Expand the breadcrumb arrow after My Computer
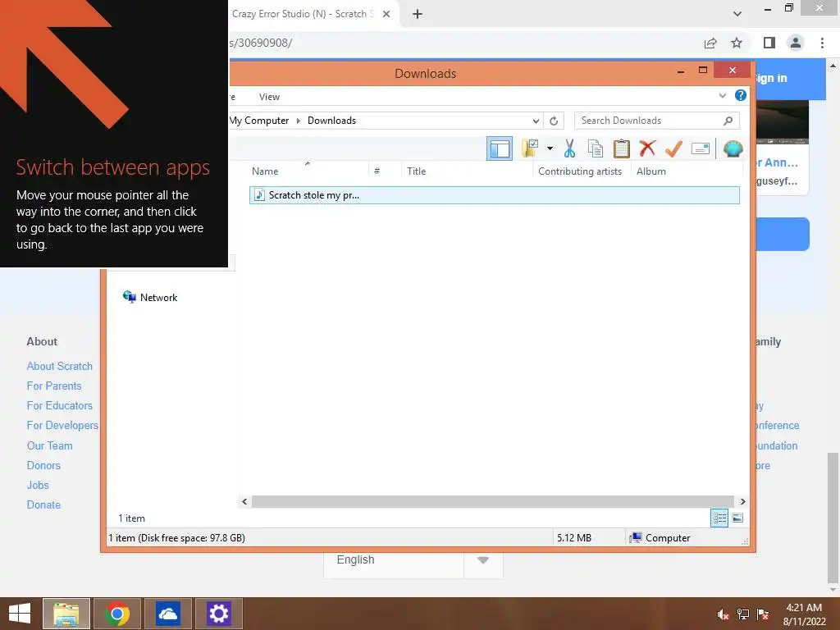 (x=299, y=121)
